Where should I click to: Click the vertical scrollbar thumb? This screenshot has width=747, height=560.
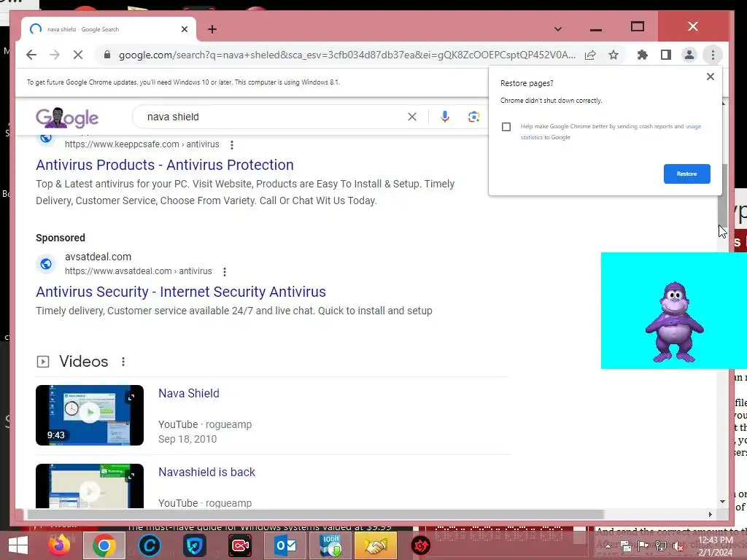[723, 195]
